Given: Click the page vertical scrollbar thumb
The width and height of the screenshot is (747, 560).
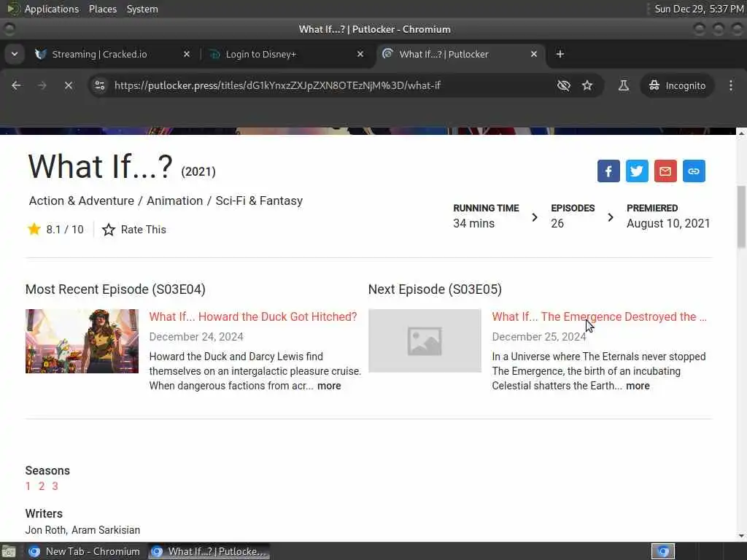Looking at the screenshot, I should 741,217.
